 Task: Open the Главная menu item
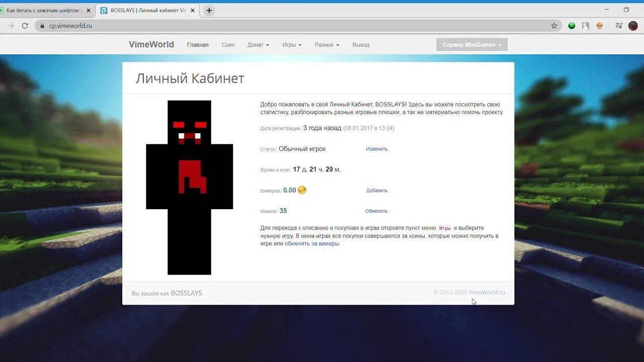coord(198,45)
